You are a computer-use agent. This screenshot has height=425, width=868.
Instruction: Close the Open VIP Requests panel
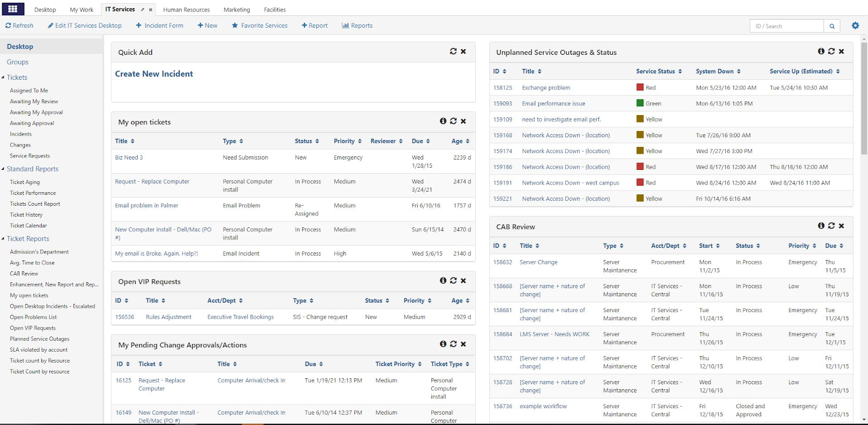pos(463,281)
